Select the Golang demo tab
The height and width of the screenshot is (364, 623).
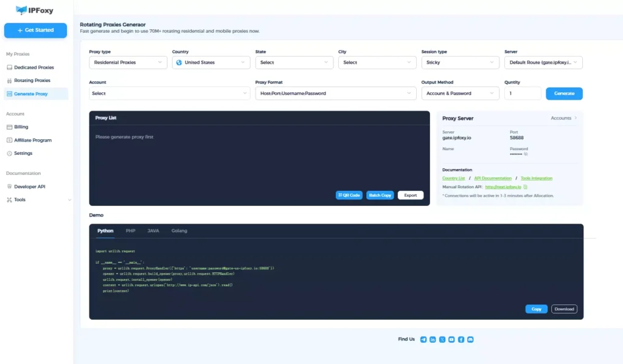click(179, 231)
